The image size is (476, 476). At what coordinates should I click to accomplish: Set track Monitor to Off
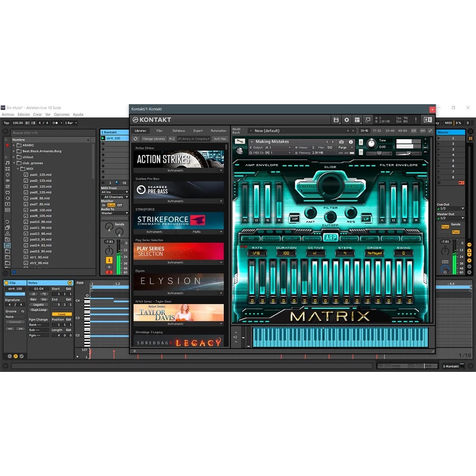tap(119, 205)
